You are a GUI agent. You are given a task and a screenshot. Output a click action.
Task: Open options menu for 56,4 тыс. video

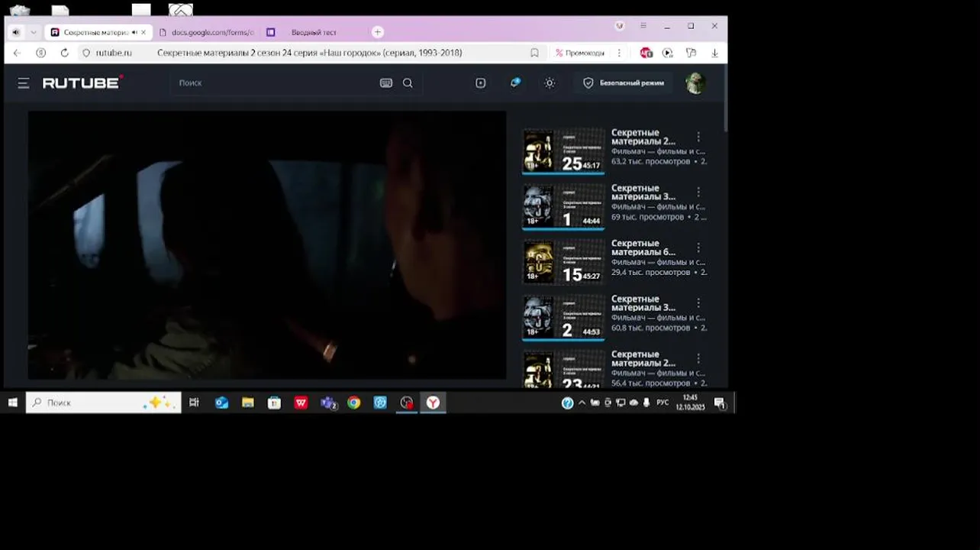click(x=698, y=358)
